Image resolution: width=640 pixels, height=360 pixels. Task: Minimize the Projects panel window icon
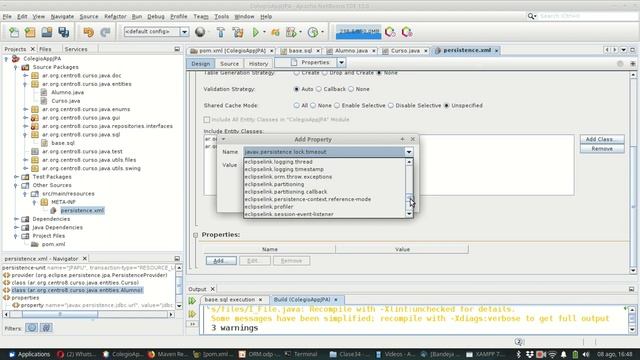pos(177,49)
